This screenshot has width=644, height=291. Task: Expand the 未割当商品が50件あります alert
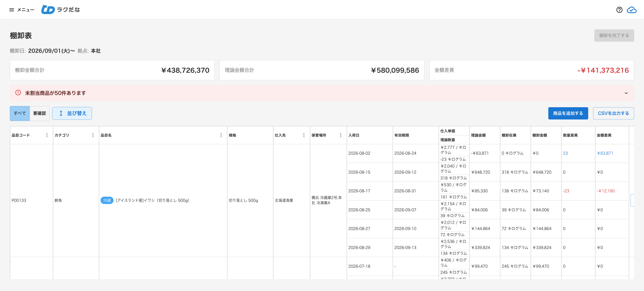point(626,93)
